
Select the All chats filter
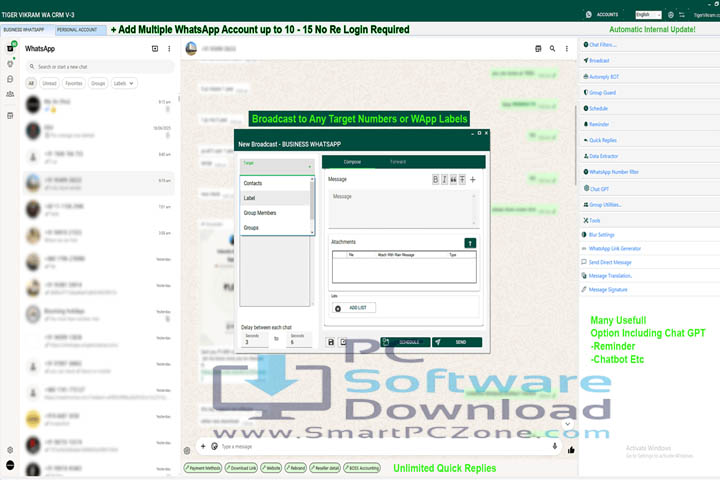[31, 84]
